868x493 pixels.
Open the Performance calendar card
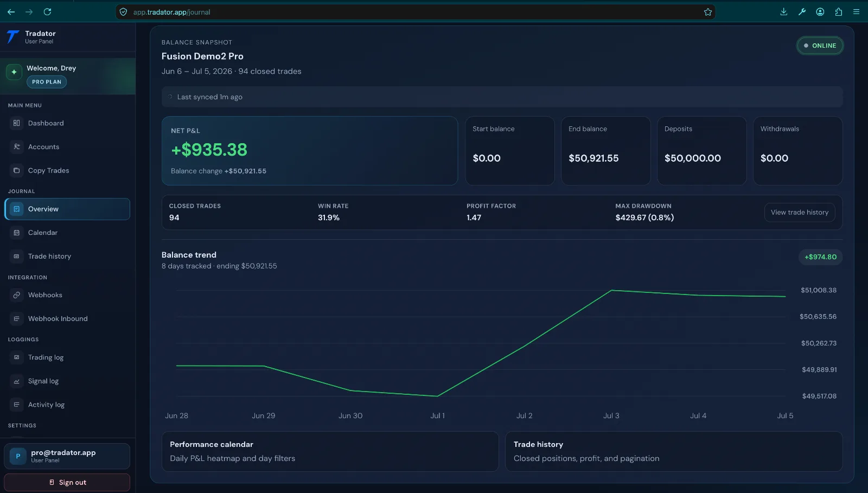pyautogui.click(x=330, y=451)
